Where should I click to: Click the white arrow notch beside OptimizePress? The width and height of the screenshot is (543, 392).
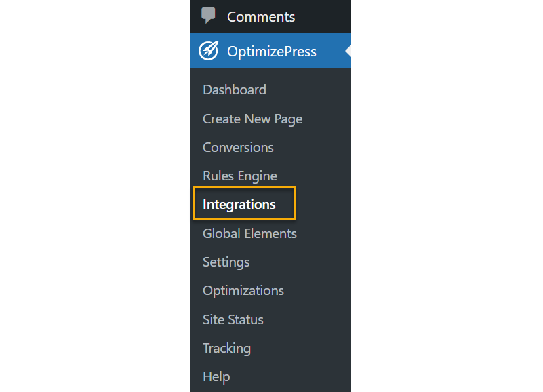(x=348, y=51)
